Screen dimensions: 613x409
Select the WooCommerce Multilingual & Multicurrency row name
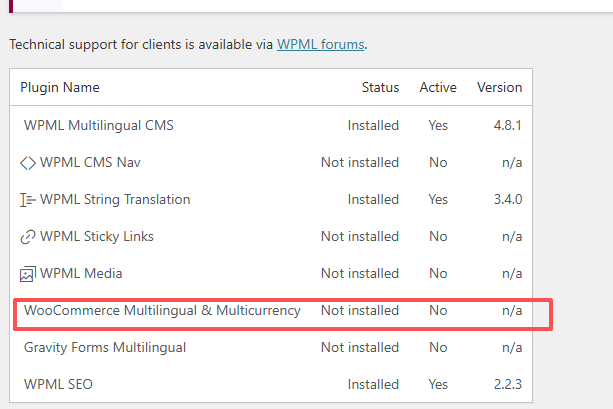click(x=162, y=311)
